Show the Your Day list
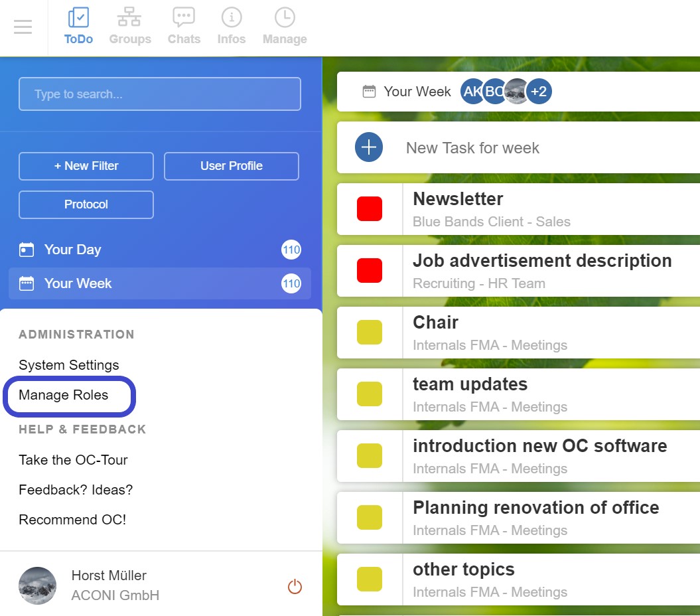Image resolution: width=700 pixels, height=616 pixels. pyautogui.click(x=160, y=250)
